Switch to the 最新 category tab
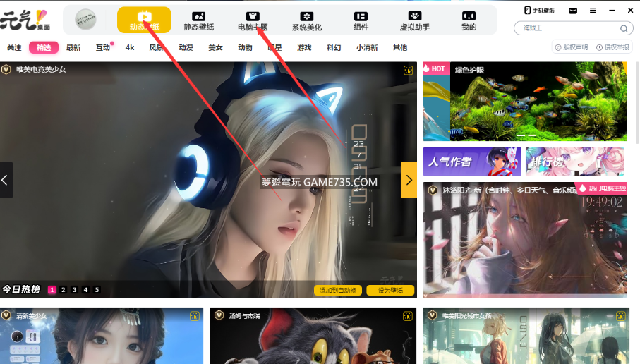The image size is (640, 364). point(73,47)
